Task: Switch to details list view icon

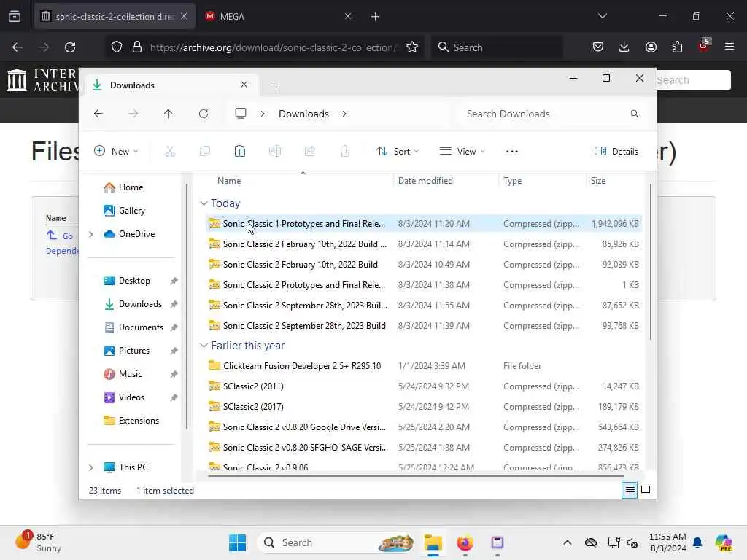Action: (630, 490)
